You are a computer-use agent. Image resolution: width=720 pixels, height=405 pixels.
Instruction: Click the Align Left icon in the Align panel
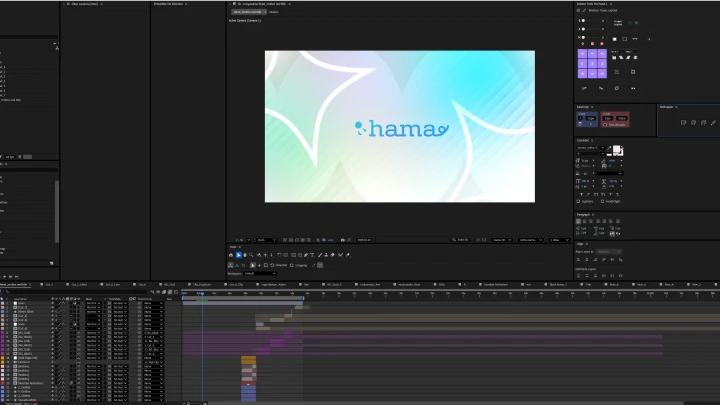[578, 259]
